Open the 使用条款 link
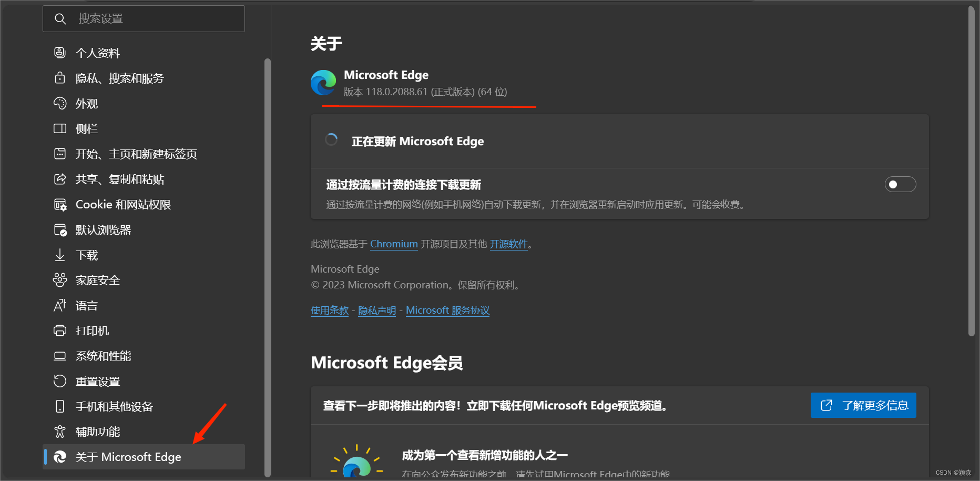Image resolution: width=980 pixels, height=481 pixels. tap(330, 310)
